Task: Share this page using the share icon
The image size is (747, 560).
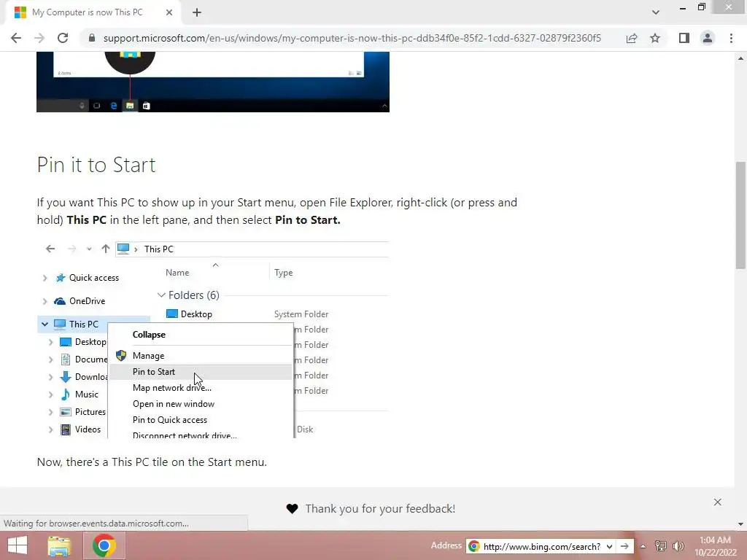Action: click(632, 38)
